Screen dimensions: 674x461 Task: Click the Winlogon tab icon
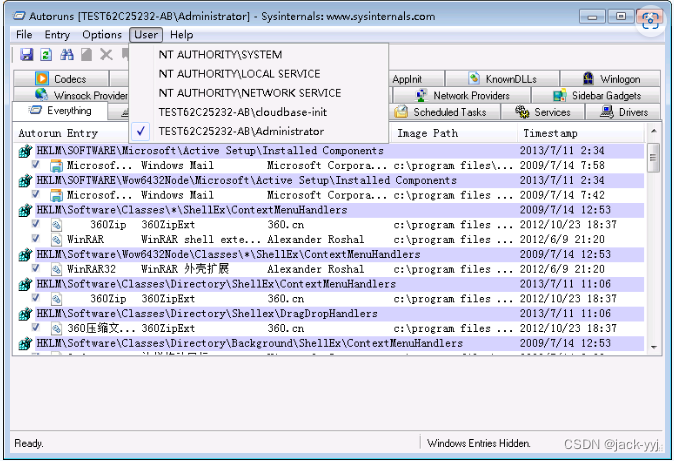pyautogui.click(x=588, y=78)
